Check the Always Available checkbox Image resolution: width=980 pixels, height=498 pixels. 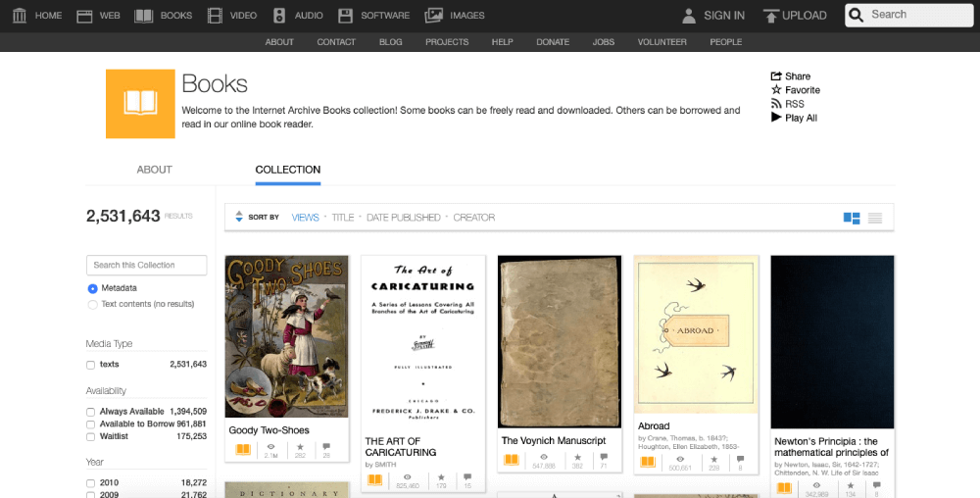[x=91, y=412]
